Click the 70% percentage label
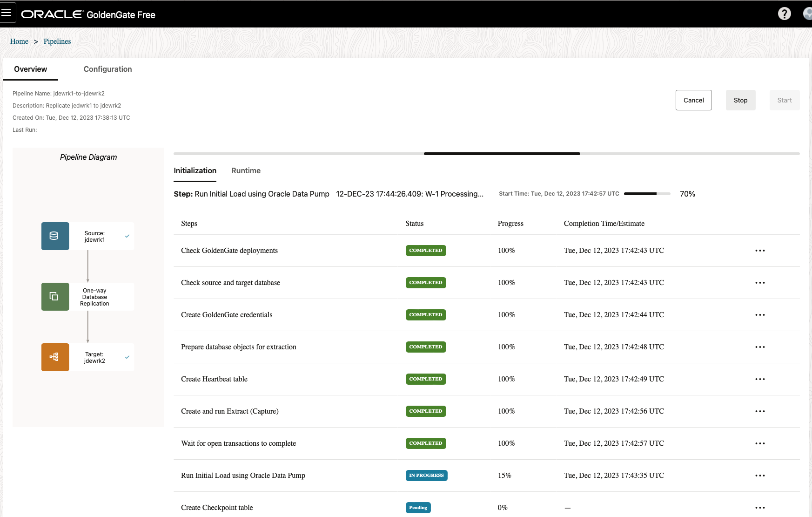This screenshot has width=812, height=517. pos(687,194)
